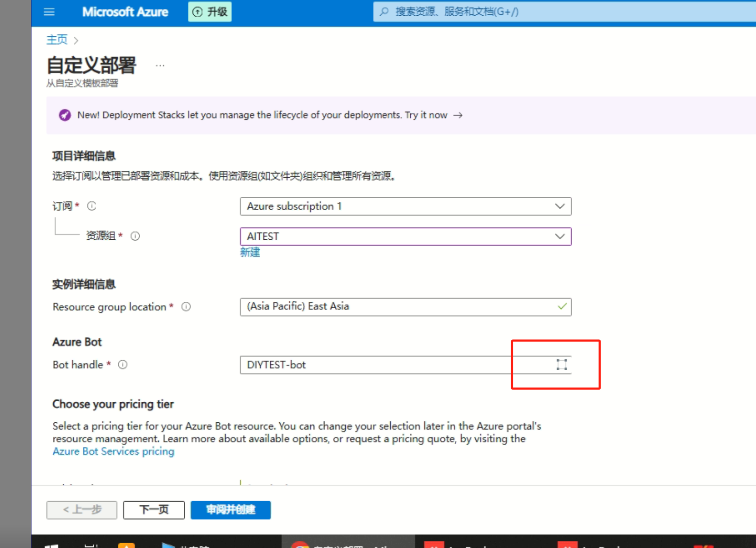Click the Deployment Stacks rocket icon
This screenshot has height=548, width=756.
pos(65,115)
